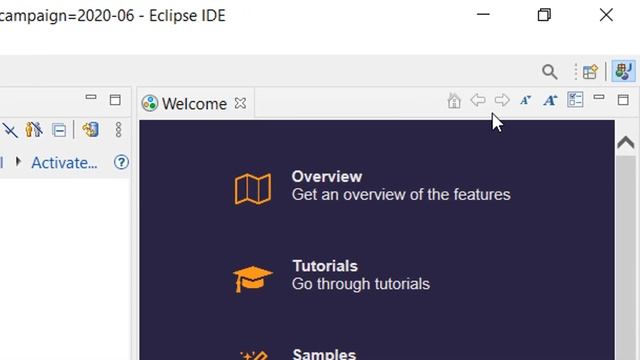Go to Welcome home page icon
This screenshot has width=640, height=360.
click(454, 100)
